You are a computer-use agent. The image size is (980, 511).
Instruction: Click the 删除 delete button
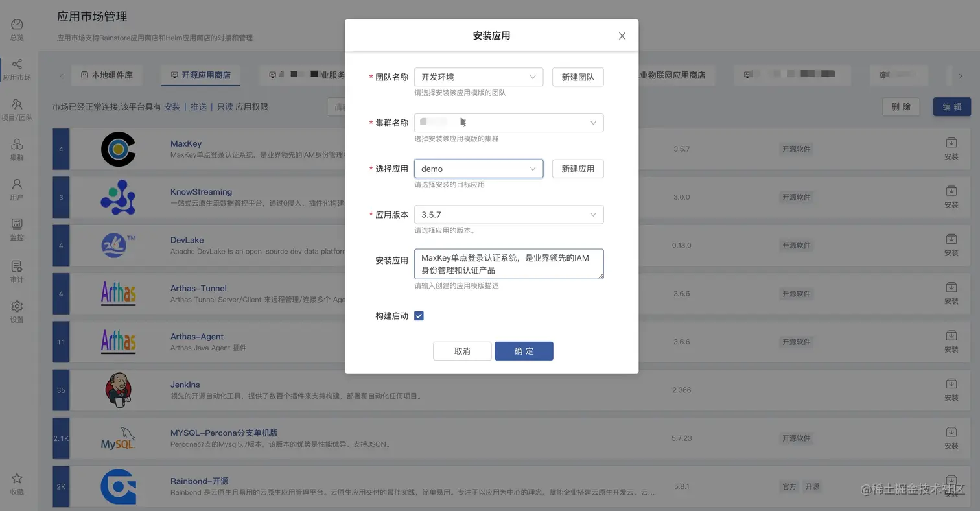point(901,107)
